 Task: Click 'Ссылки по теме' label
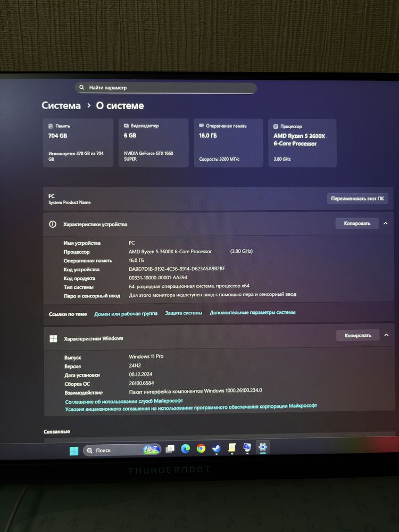pos(68,314)
